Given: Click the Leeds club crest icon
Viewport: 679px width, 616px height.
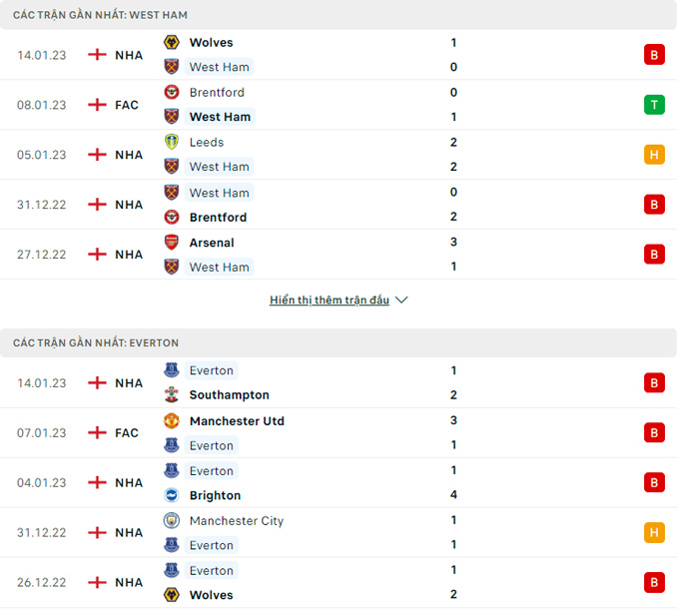Looking at the screenshot, I should click(171, 142).
